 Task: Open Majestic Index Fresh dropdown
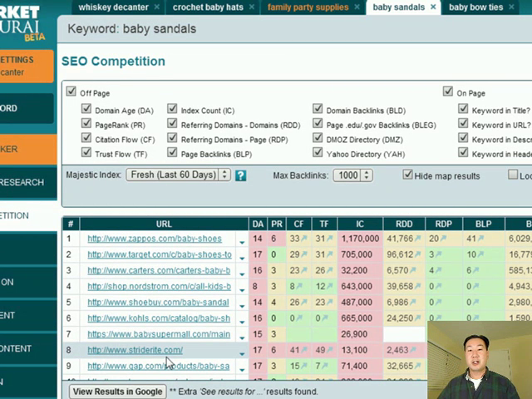pyautogui.click(x=179, y=175)
